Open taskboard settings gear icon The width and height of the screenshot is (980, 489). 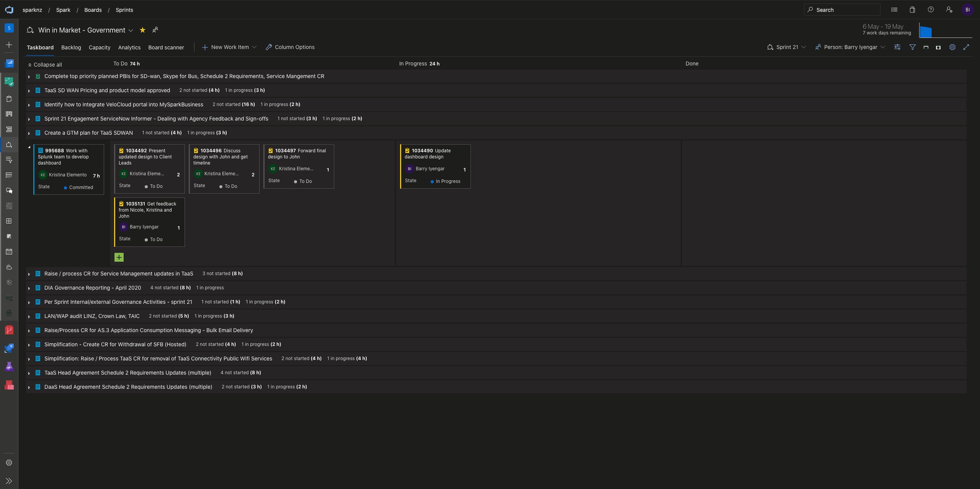point(952,47)
